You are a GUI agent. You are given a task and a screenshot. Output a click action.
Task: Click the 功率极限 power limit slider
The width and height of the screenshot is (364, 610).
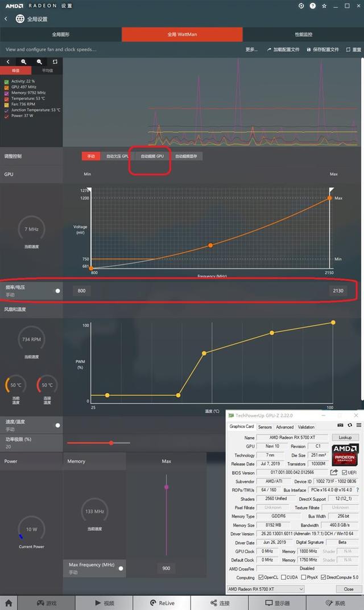coord(111,443)
